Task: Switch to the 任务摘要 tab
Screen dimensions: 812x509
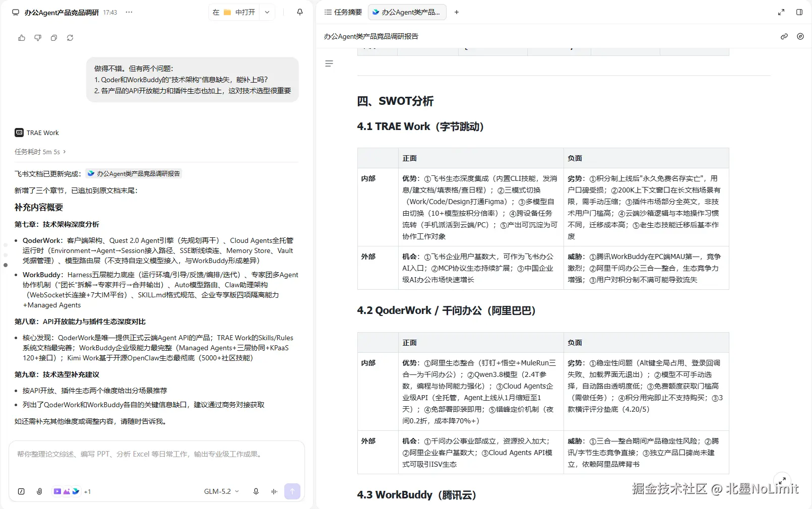Action: tap(343, 12)
